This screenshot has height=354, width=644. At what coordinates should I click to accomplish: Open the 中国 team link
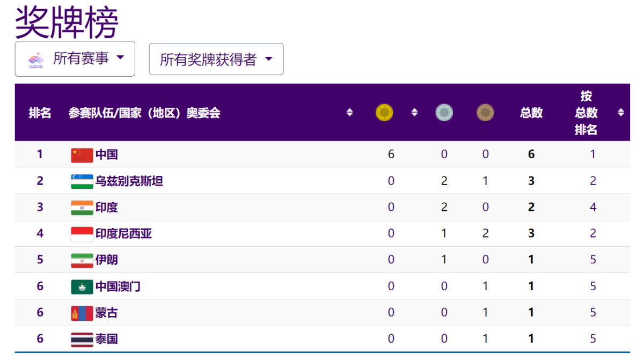107,155
